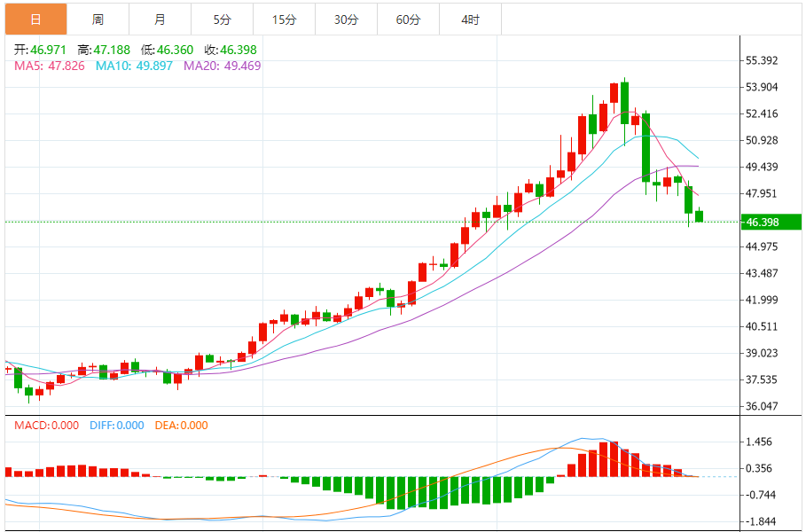Select the 15分 interval tab
This screenshot has width=806, height=532.
click(284, 19)
